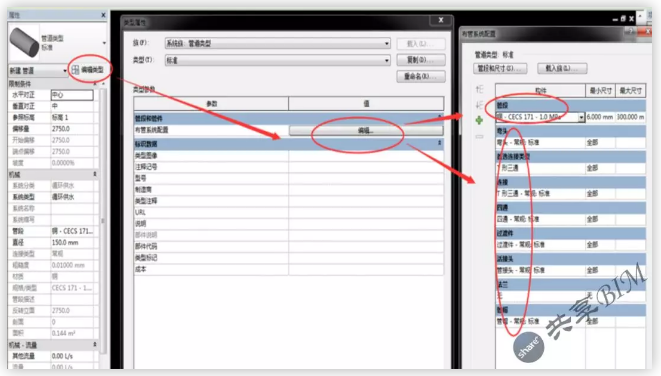Collapse the 标识数据 parameter group
Viewport: 661px width, 376px height.
439,143
